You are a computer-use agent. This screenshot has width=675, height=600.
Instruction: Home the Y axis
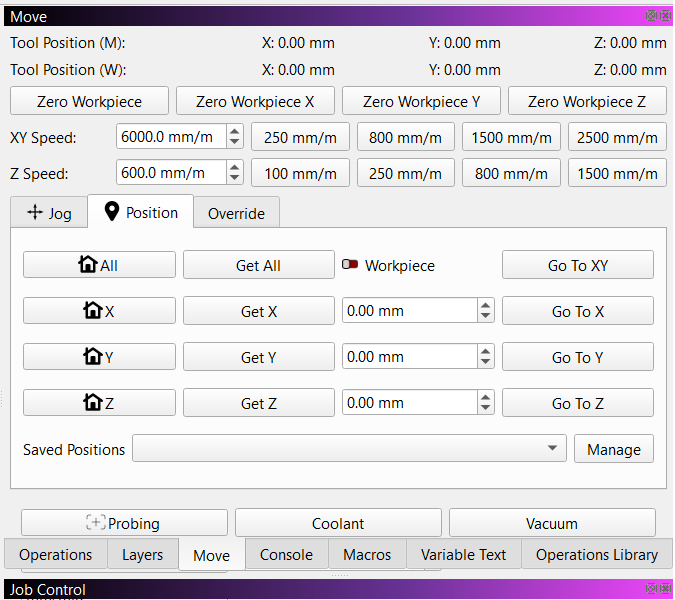(99, 357)
